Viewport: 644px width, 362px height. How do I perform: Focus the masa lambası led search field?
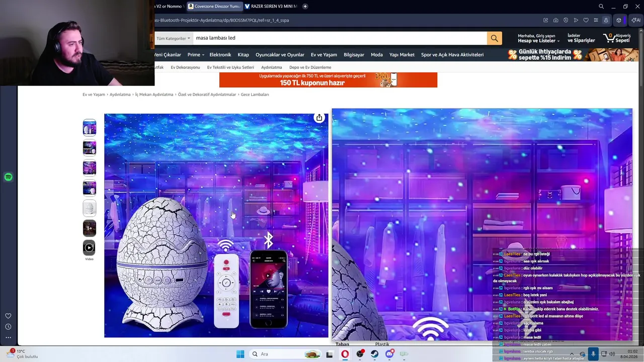[340, 38]
